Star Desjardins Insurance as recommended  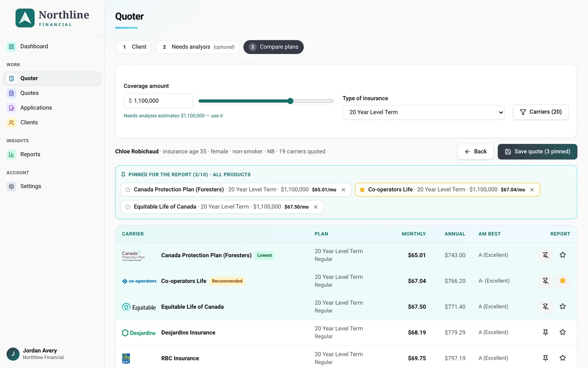click(563, 332)
